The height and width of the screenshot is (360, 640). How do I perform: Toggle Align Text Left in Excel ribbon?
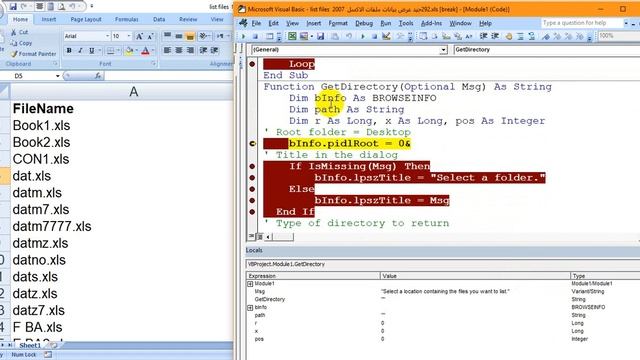pos(167,50)
